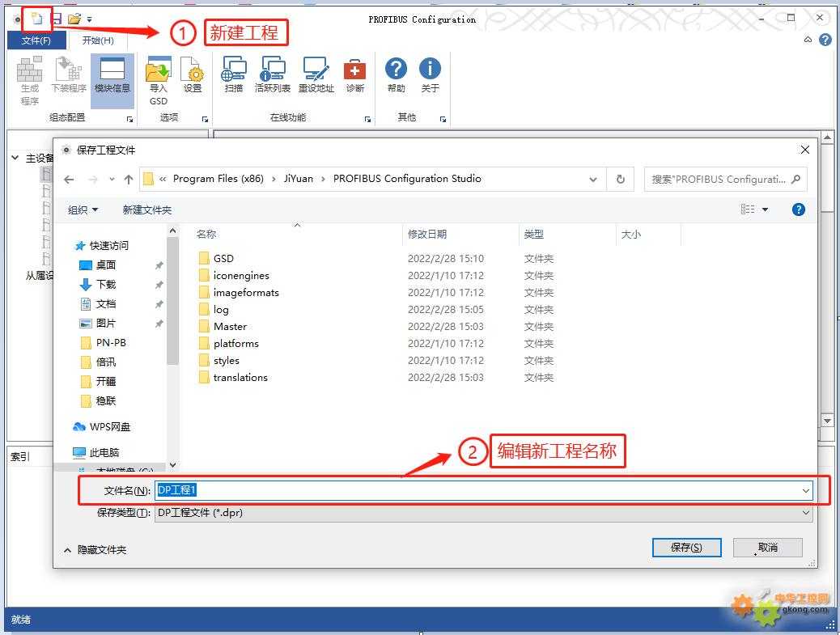Click the help icon at ribbon top right

[825, 40]
